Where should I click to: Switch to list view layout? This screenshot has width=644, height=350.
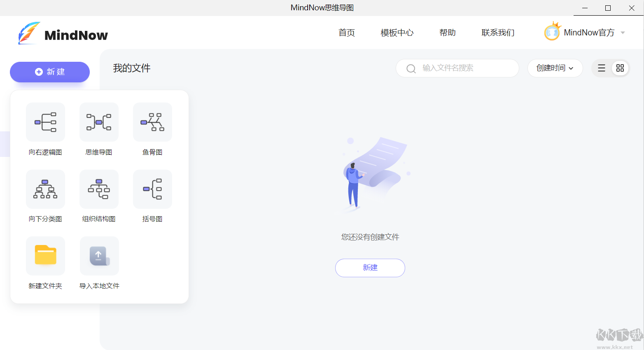click(x=602, y=68)
